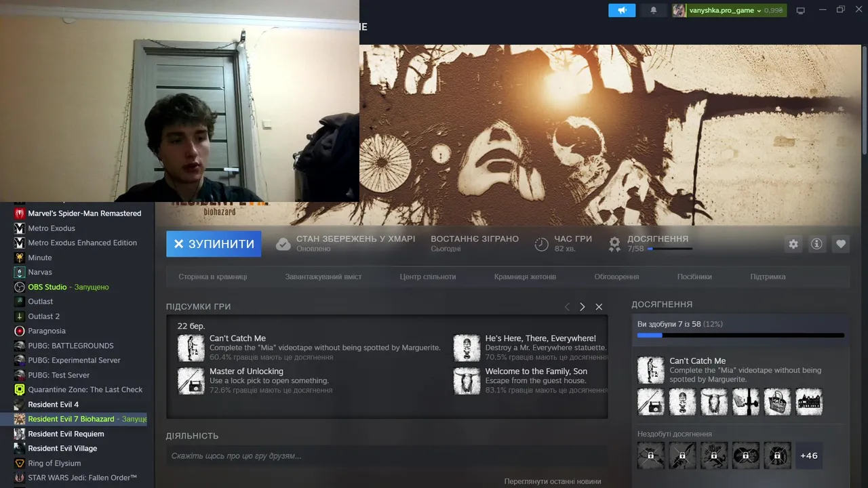Screen dimensions: 868x488
Task: Close the Підсумки гри panel
Action: tap(599, 307)
